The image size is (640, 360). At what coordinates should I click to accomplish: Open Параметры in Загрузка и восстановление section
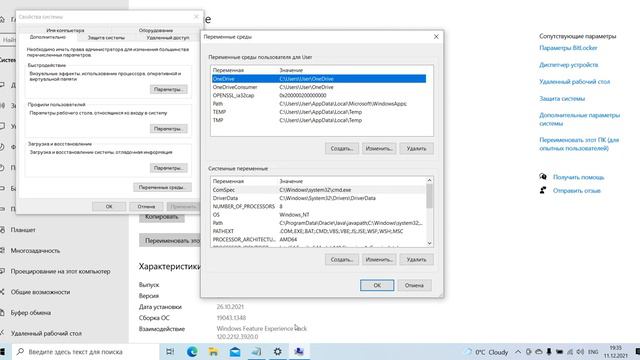click(169, 168)
